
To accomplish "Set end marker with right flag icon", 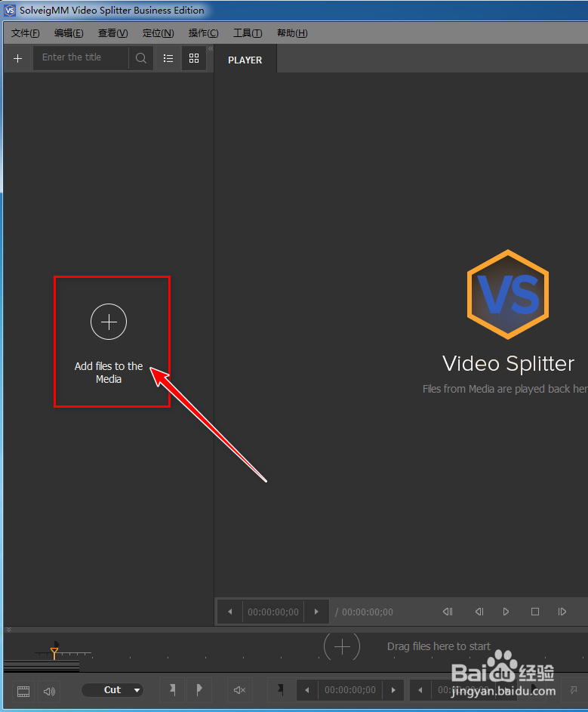I will pyautogui.click(x=199, y=690).
